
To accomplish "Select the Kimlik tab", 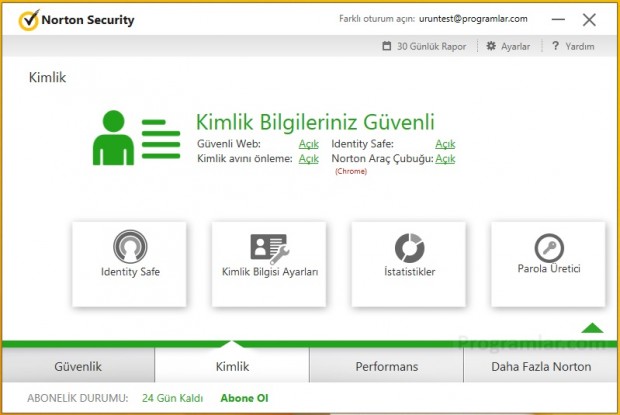I will 232,366.
